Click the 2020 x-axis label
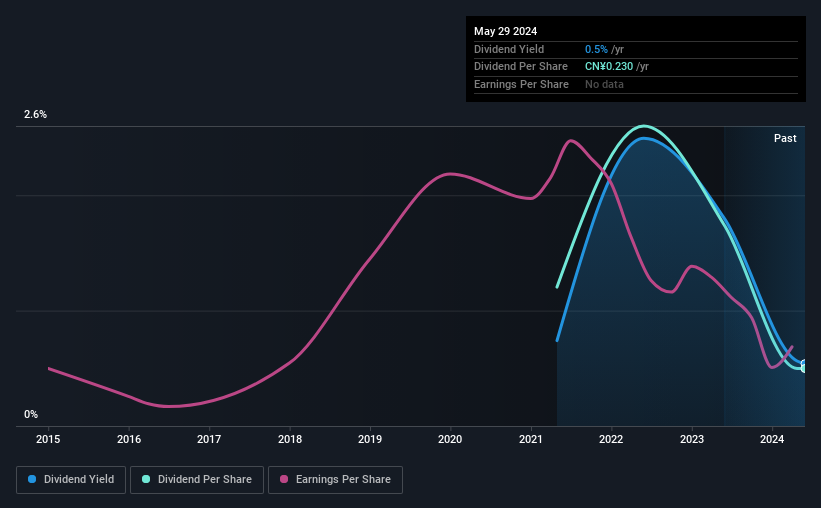The image size is (821, 508). point(450,439)
